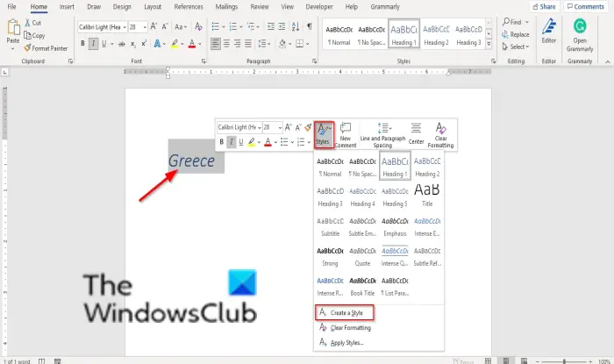Toggle Underline in the ribbon Font group
Viewport: 614px width, 364px height.
click(104, 44)
